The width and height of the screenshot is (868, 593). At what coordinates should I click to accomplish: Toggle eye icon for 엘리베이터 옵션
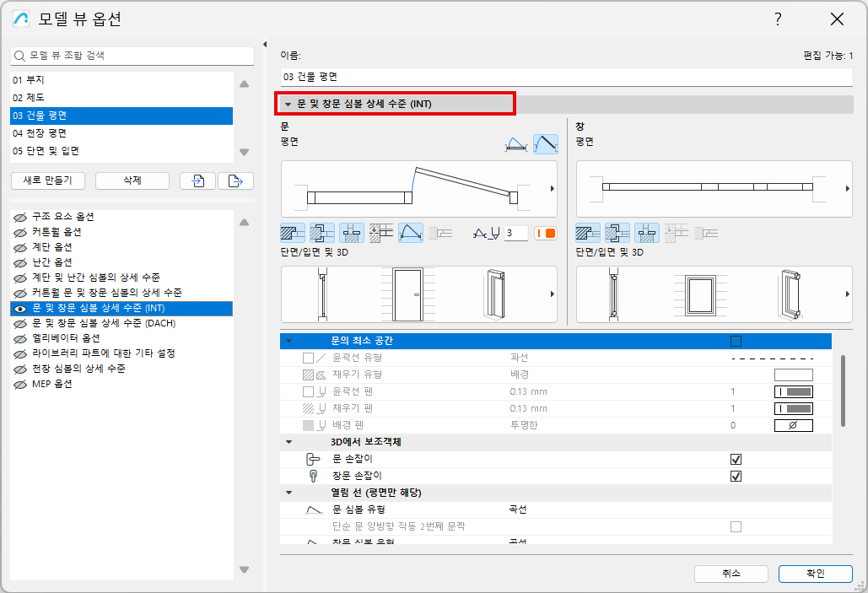coord(20,338)
